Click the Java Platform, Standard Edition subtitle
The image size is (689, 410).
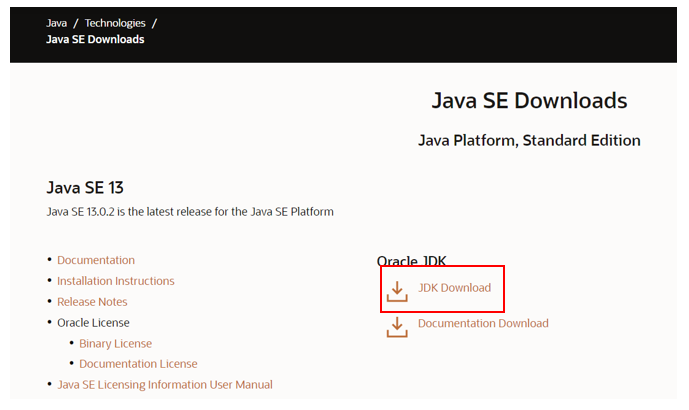pos(529,140)
